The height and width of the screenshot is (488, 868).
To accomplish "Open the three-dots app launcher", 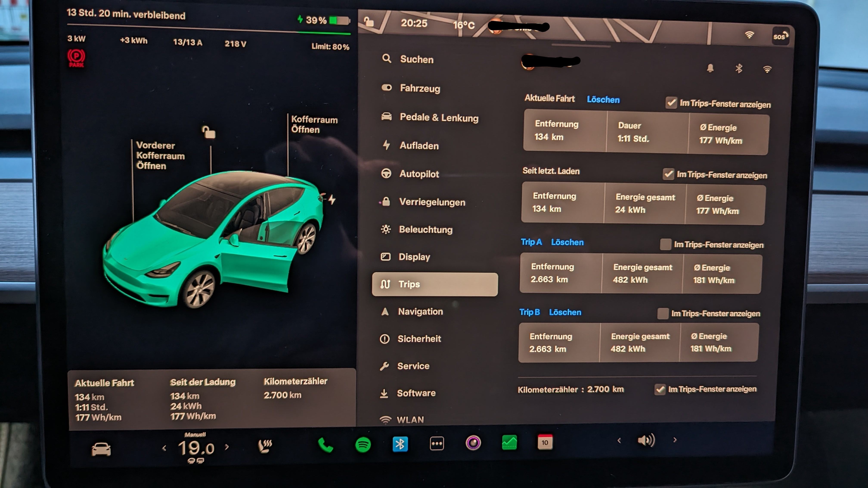I will [x=437, y=443].
